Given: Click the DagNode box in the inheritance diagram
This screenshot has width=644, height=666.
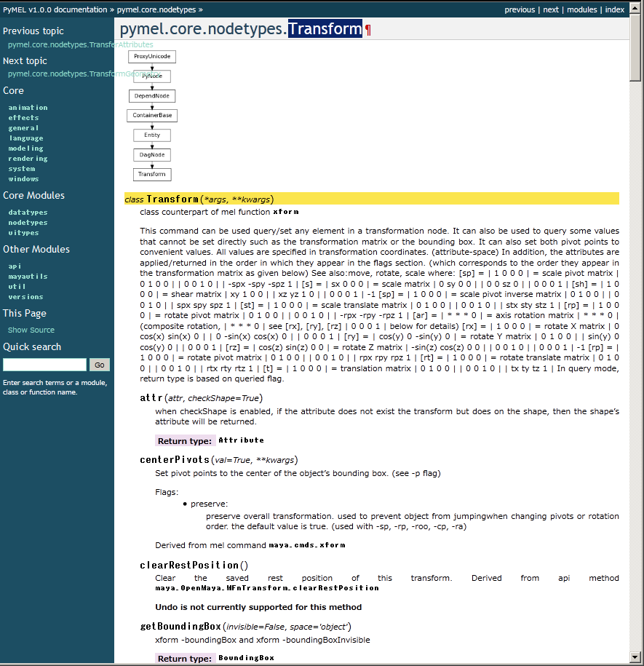Looking at the screenshot, I should pos(152,154).
